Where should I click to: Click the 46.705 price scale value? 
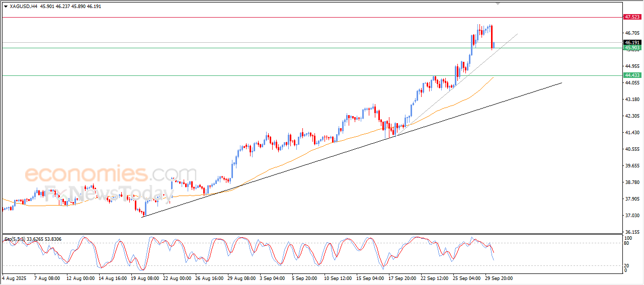631,33
